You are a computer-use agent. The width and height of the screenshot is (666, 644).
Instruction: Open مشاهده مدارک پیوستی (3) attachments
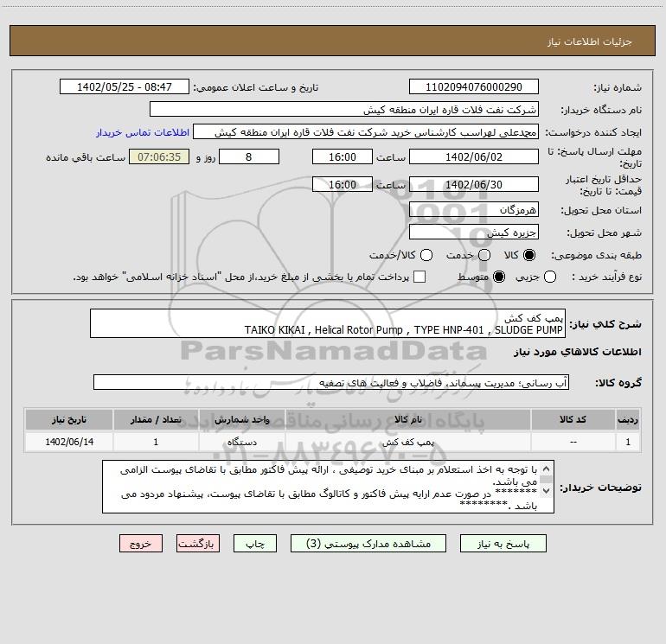(368, 544)
